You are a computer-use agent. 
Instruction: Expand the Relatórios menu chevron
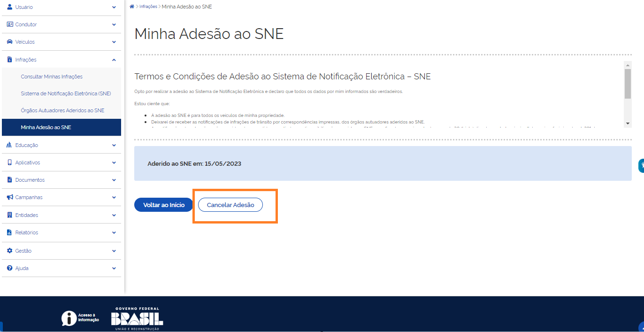click(x=114, y=232)
